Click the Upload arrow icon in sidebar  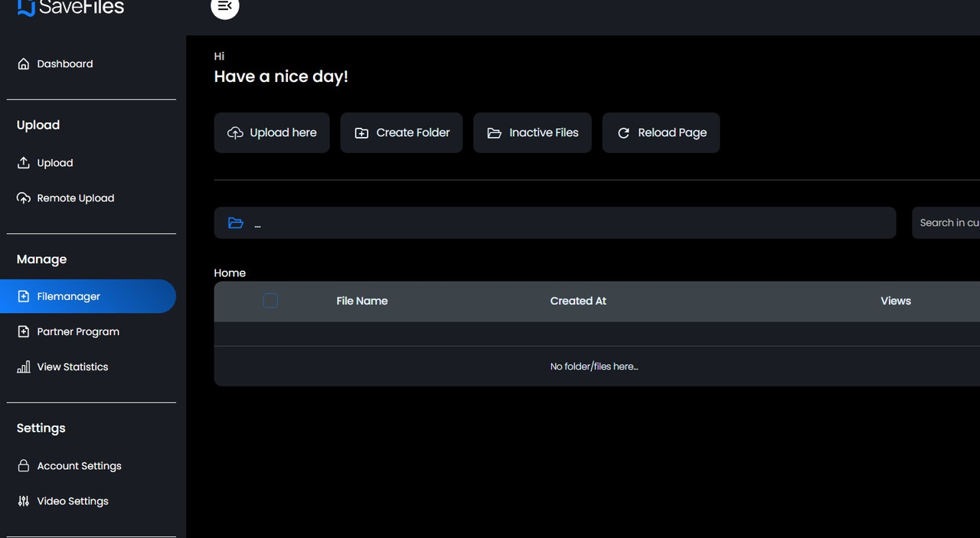24,163
